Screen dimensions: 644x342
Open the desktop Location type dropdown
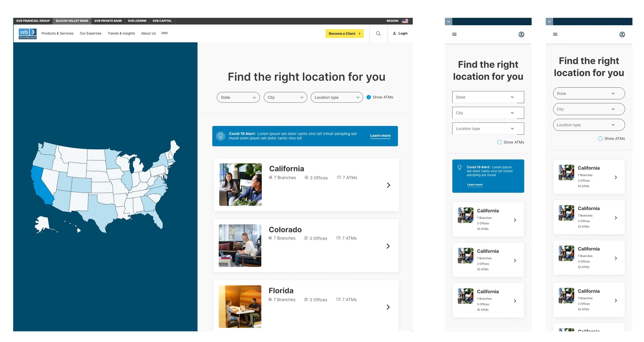click(336, 97)
